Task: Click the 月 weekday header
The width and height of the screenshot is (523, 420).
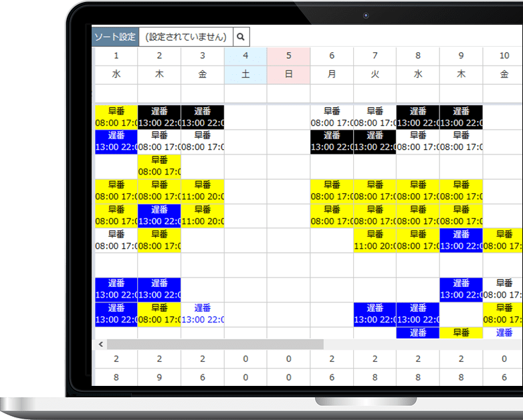Action: (332, 74)
